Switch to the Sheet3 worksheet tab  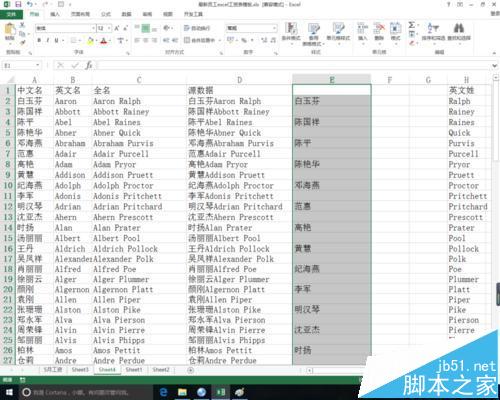click(80, 370)
